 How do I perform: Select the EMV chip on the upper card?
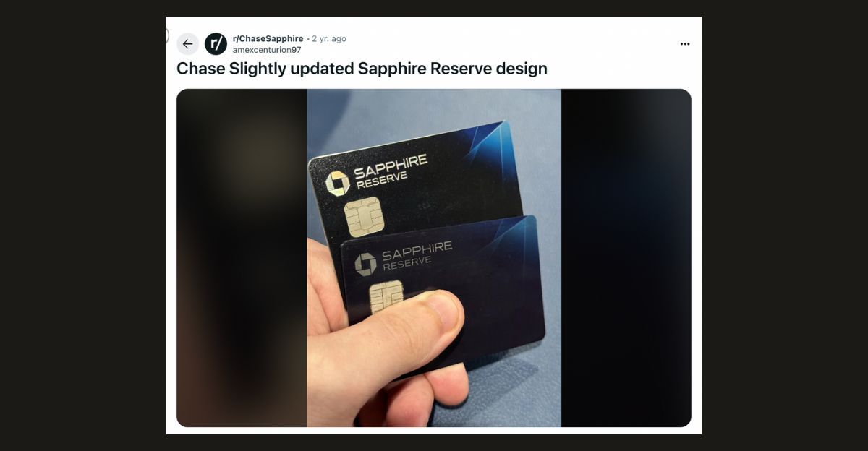[x=364, y=218]
